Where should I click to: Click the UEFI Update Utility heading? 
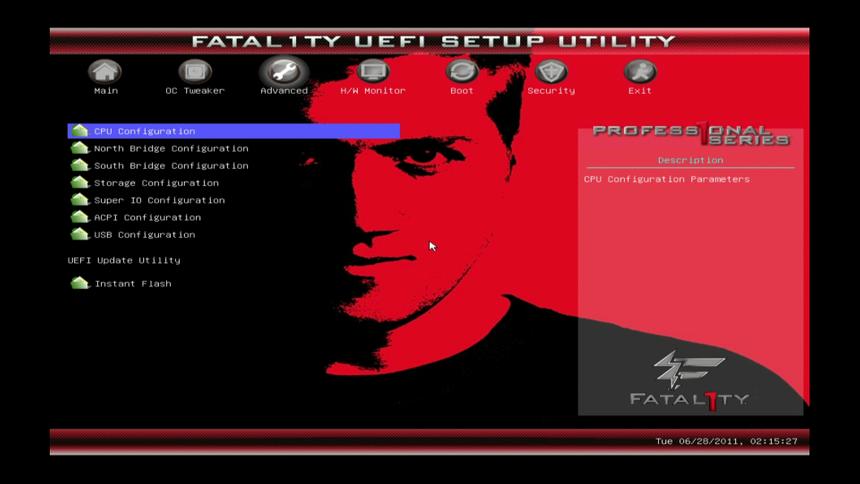tap(124, 260)
